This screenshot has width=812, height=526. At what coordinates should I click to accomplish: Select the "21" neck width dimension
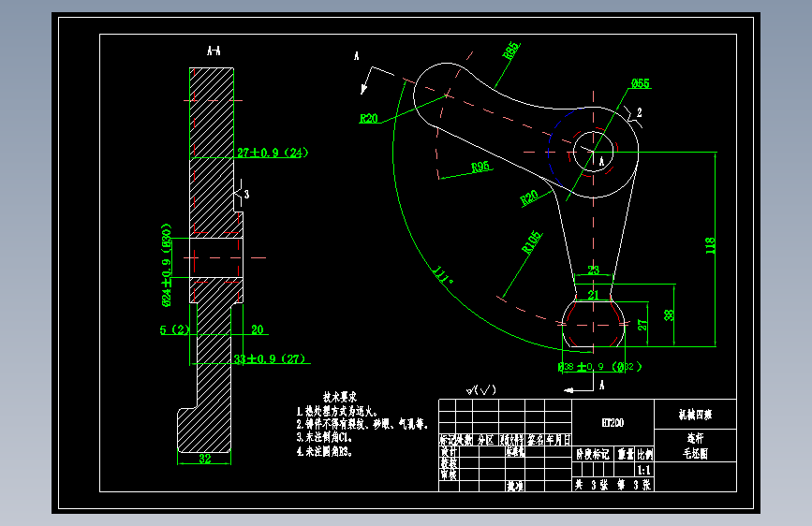coord(594,295)
